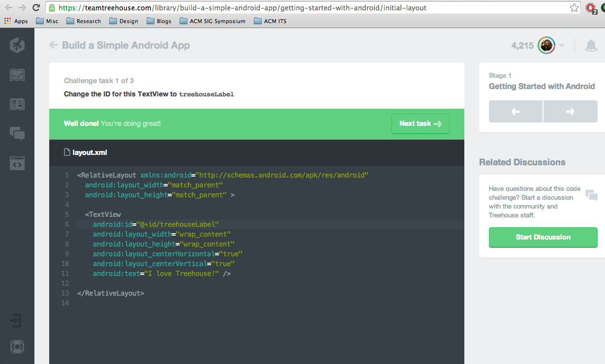
Task: Click the Next task button
Action: pos(421,123)
